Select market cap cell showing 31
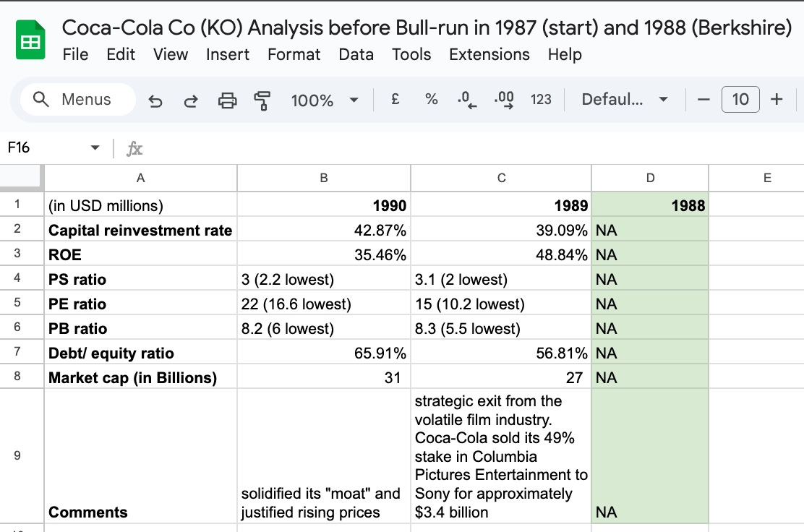The height and width of the screenshot is (532, 804). (x=323, y=377)
